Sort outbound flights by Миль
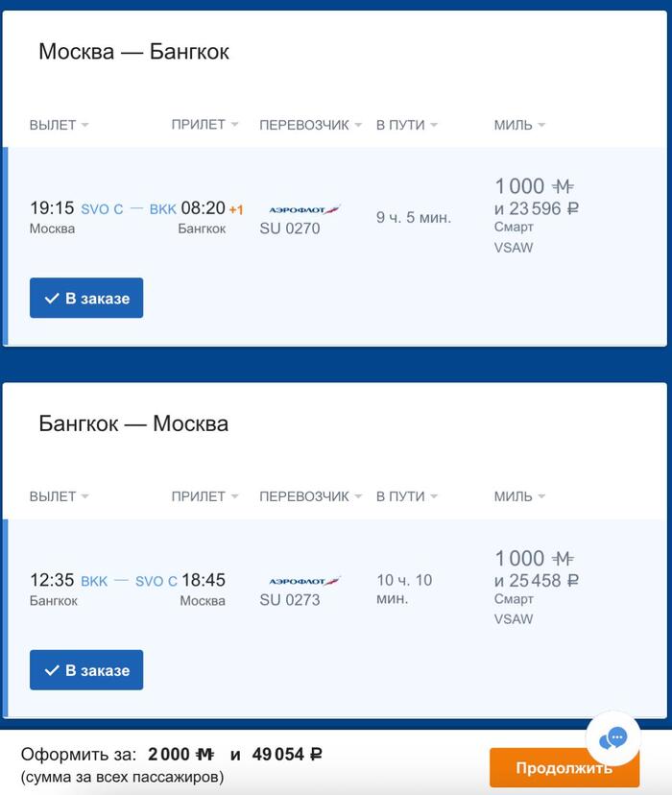The image size is (672, 795). 519,125
